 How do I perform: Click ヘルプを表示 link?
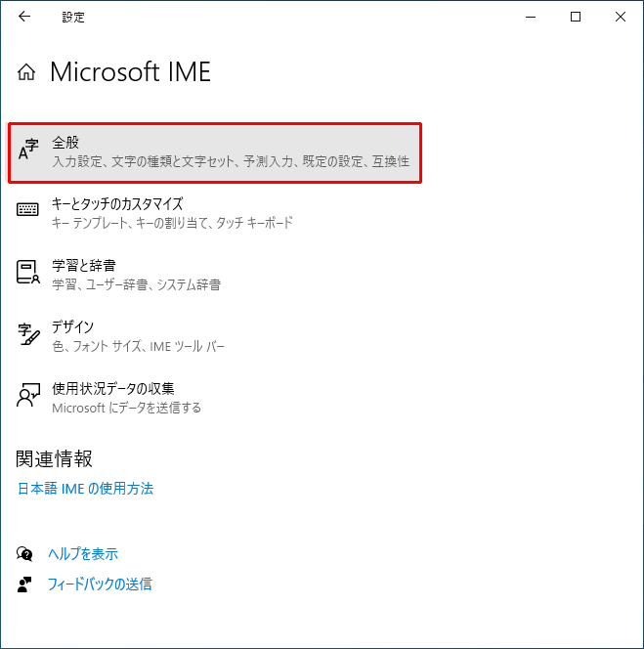coord(83,554)
